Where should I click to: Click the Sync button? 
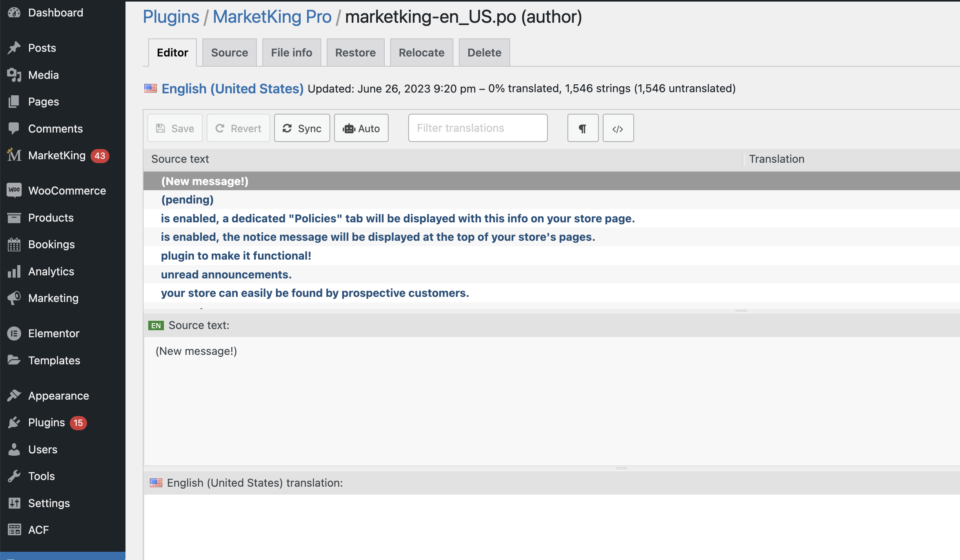pos(302,128)
